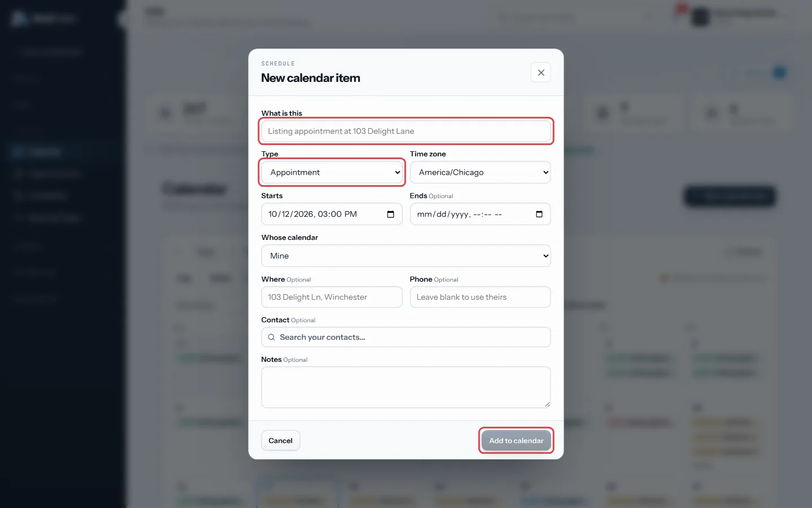The width and height of the screenshot is (812, 508).
Task: Open the Whose calendar dropdown set to Mine
Action: pyautogui.click(x=406, y=256)
